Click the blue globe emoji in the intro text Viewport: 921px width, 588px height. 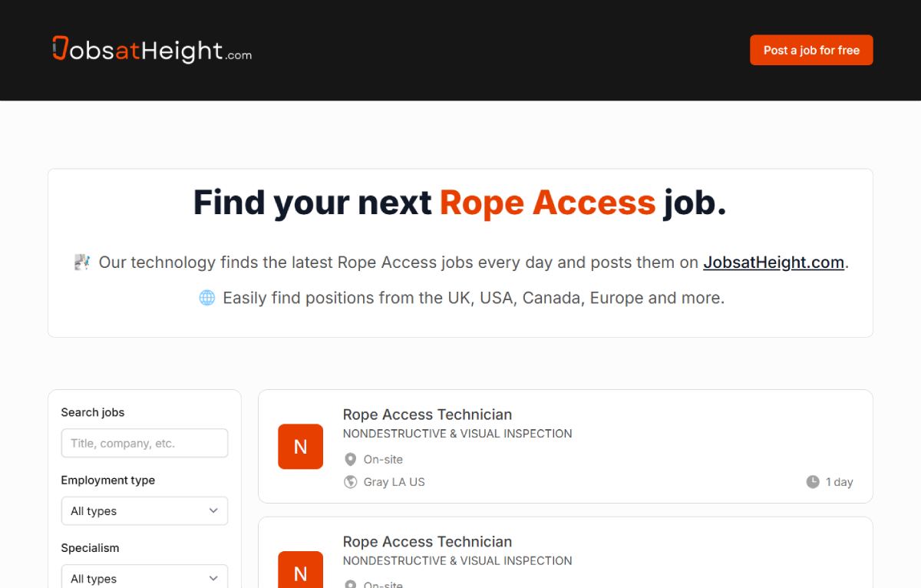tap(207, 298)
